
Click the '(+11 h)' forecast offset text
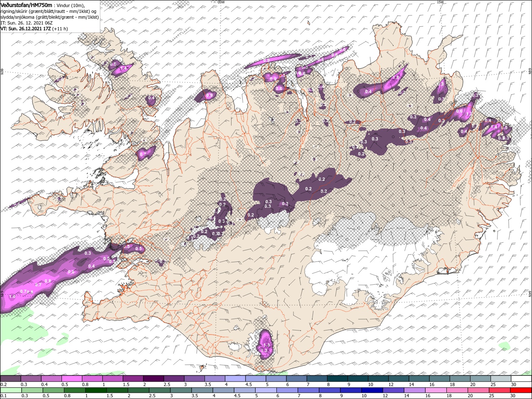(60, 29)
